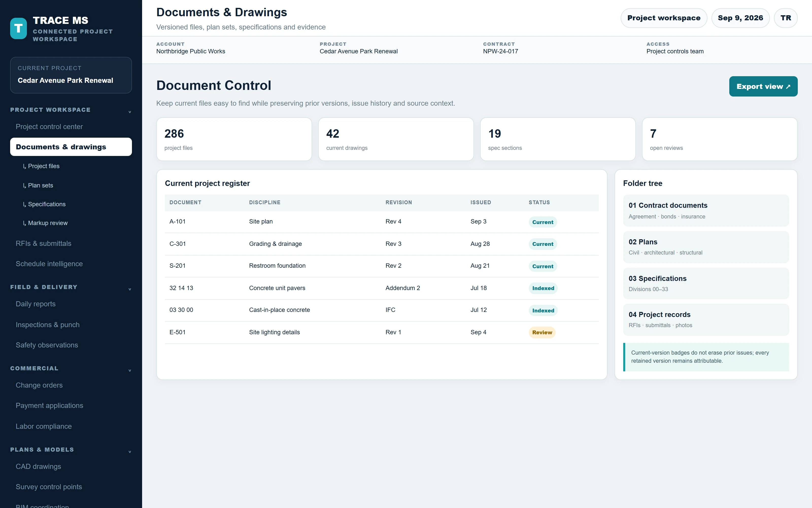
Task: Click Indexed badge for Cast-in-place concrete
Action: (x=543, y=310)
